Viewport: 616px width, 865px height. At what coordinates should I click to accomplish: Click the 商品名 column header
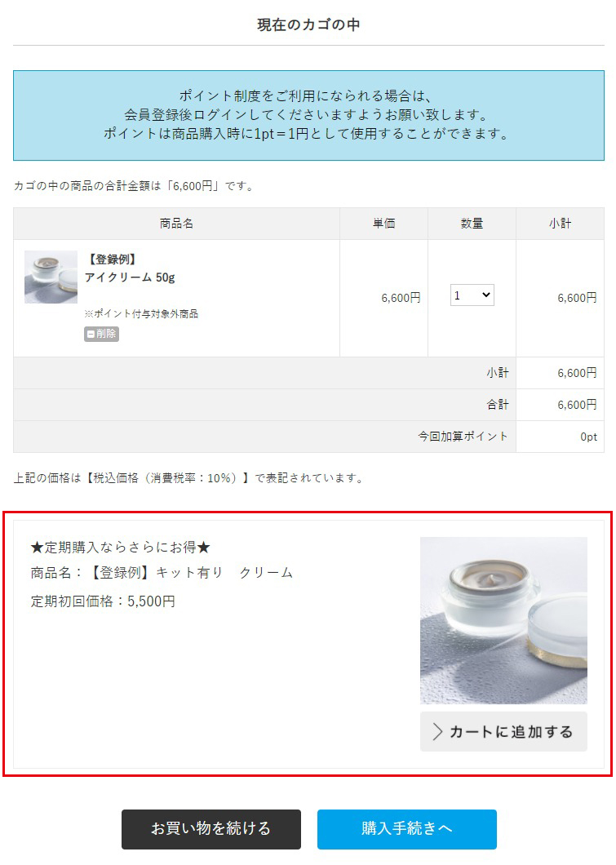[x=176, y=224]
